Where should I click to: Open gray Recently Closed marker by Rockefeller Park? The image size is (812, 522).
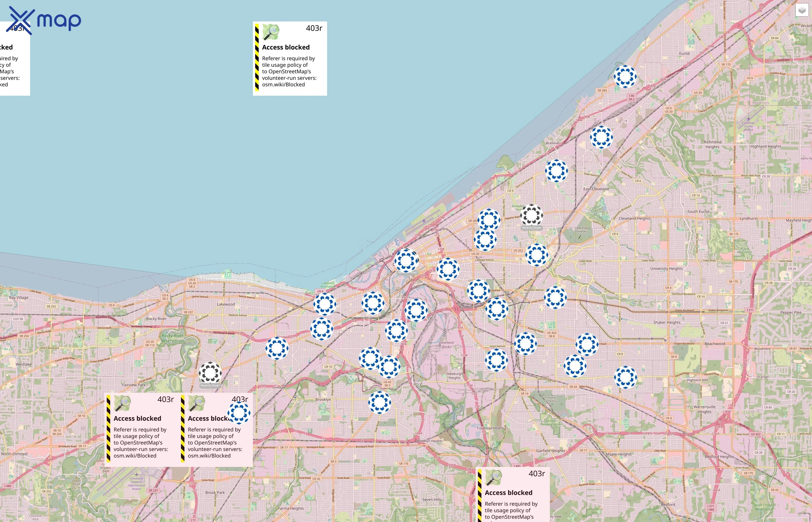[x=531, y=215]
